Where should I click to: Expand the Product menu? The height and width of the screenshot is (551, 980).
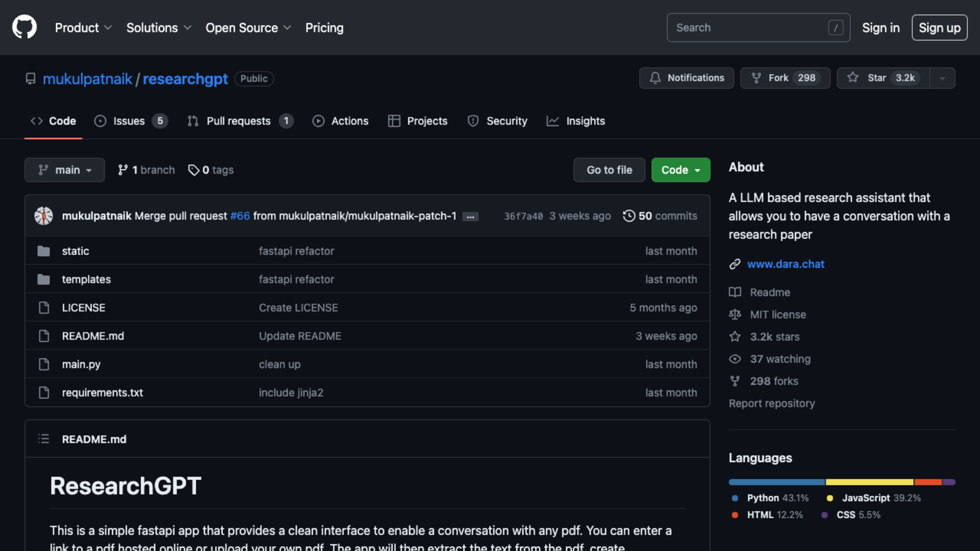click(x=83, y=28)
